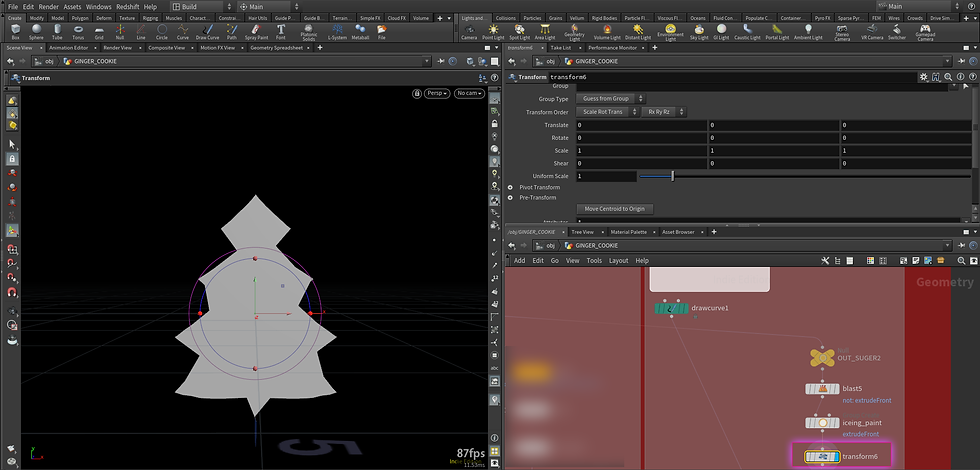
Task: Select the Platonic Solids shelf tool
Action: click(x=309, y=33)
